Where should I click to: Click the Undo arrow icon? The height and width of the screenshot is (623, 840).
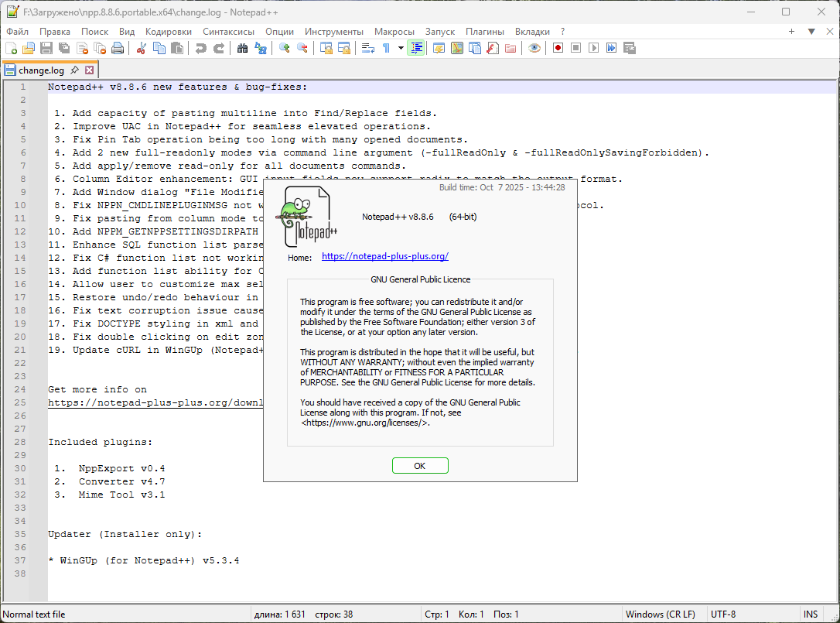[x=201, y=48]
